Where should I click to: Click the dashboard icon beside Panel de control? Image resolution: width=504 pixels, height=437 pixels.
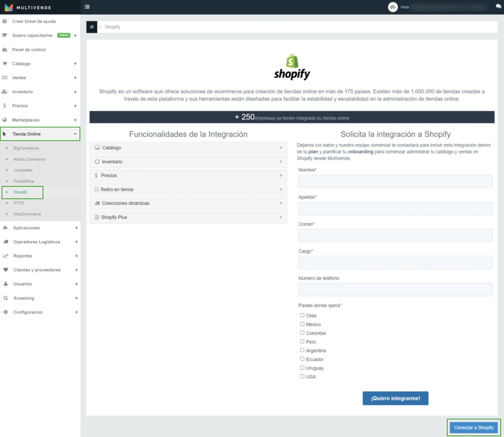(5, 50)
